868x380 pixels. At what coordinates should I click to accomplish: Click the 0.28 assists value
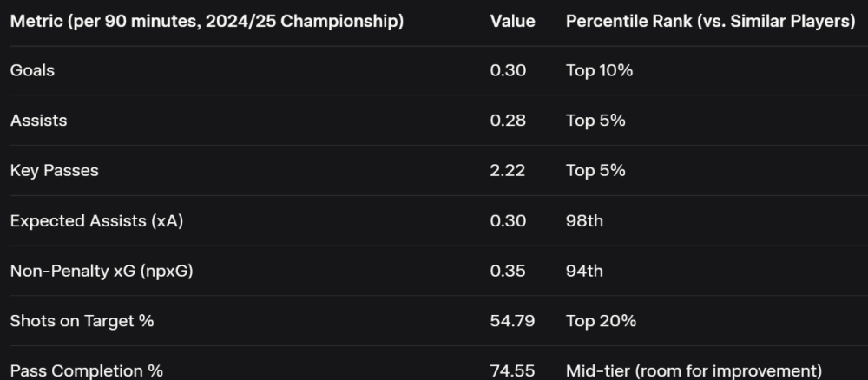508,121
